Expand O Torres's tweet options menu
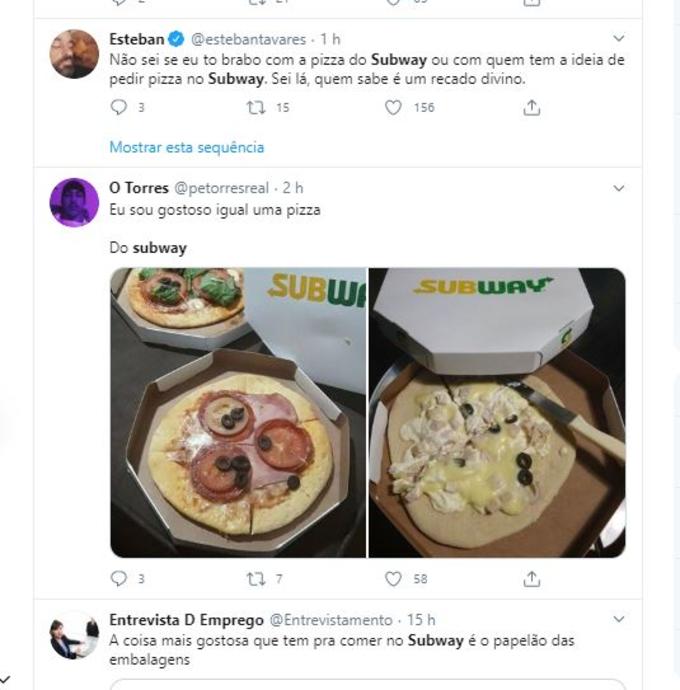This screenshot has width=680, height=690. click(619, 188)
